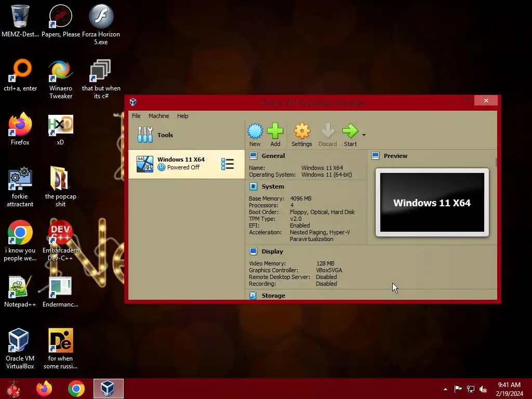Screen dimensions: 532x399
Task: Open the Display section heading link
Action: pyautogui.click(x=272, y=251)
